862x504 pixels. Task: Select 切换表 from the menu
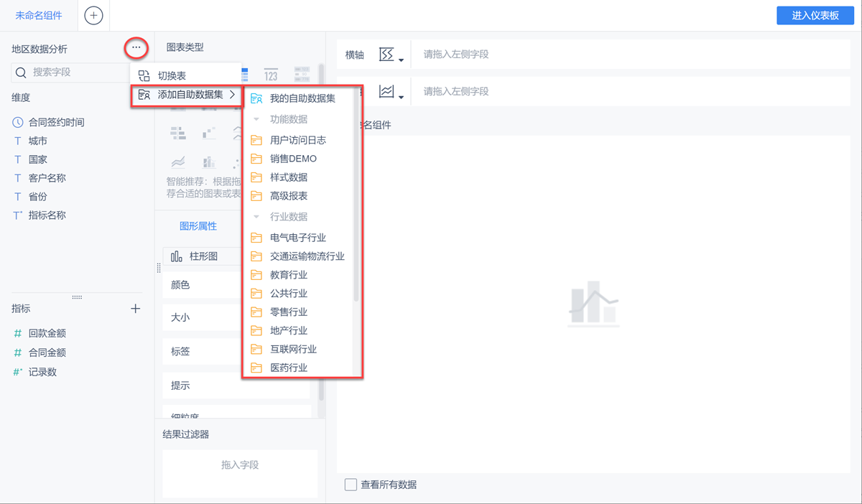pyautogui.click(x=185, y=75)
